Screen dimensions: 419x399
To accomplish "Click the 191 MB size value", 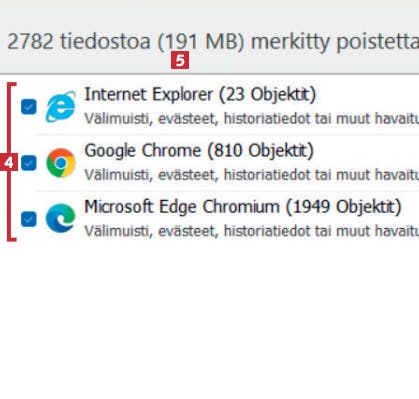I will [202, 42].
